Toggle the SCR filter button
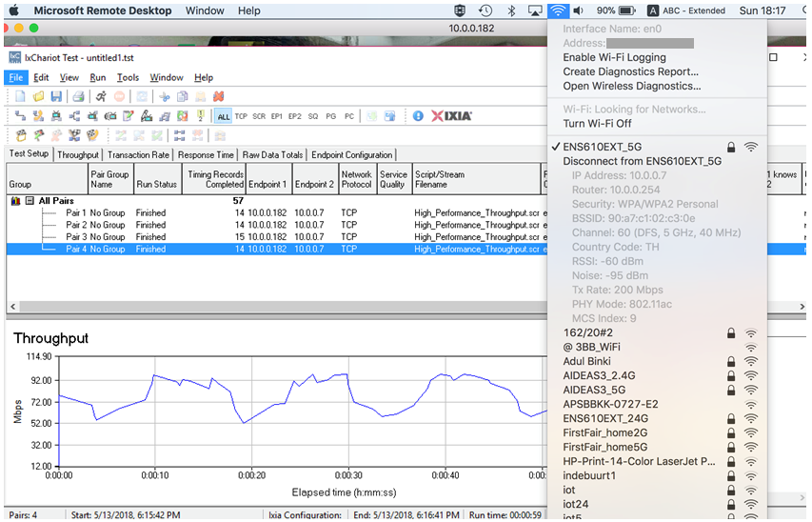This screenshot has height=522, width=812. click(259, 116)
